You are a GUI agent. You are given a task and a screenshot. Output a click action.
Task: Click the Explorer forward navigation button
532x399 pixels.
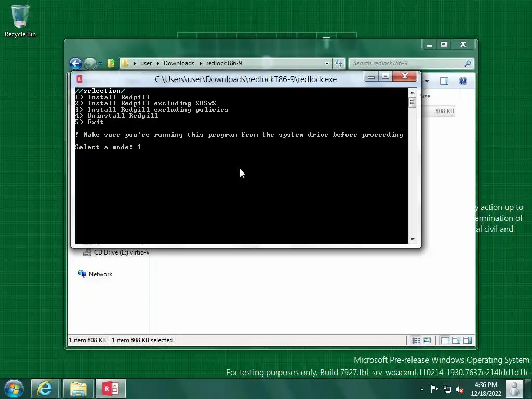click(90, 63)
